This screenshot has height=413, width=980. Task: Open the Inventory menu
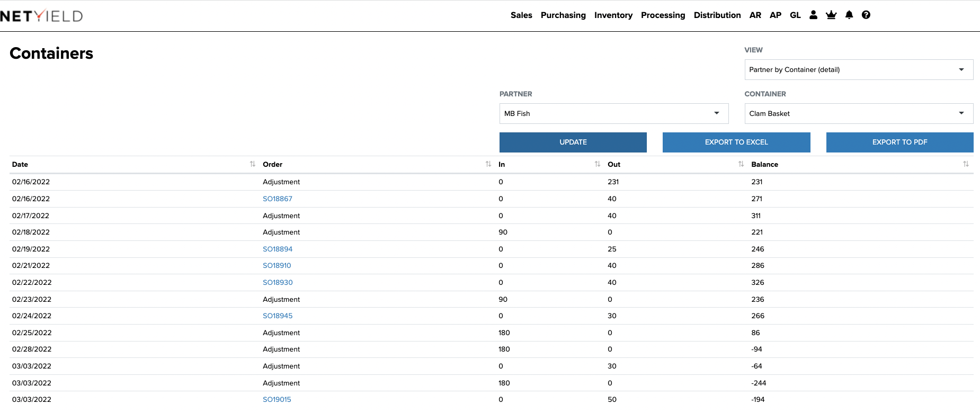(x=613, y=15)
